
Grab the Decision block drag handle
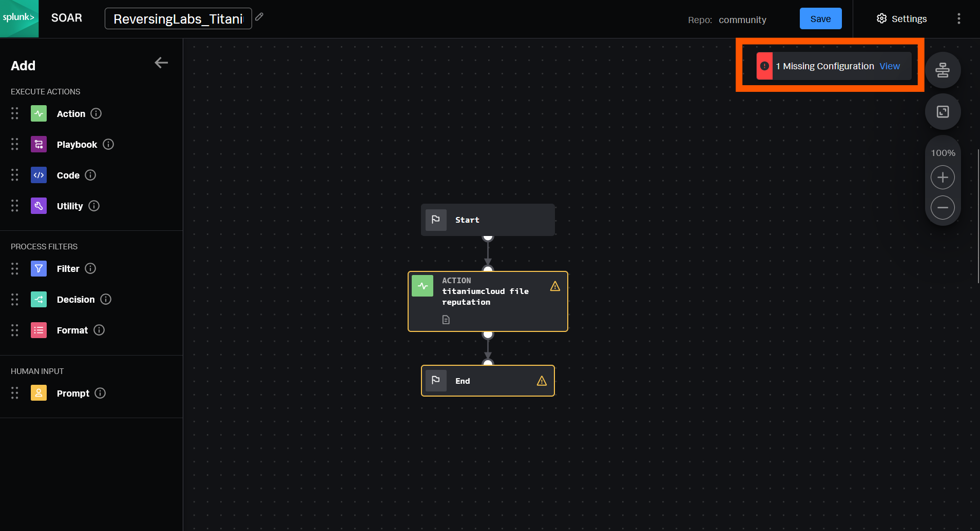pyautogui.click(x=15, y=299)
